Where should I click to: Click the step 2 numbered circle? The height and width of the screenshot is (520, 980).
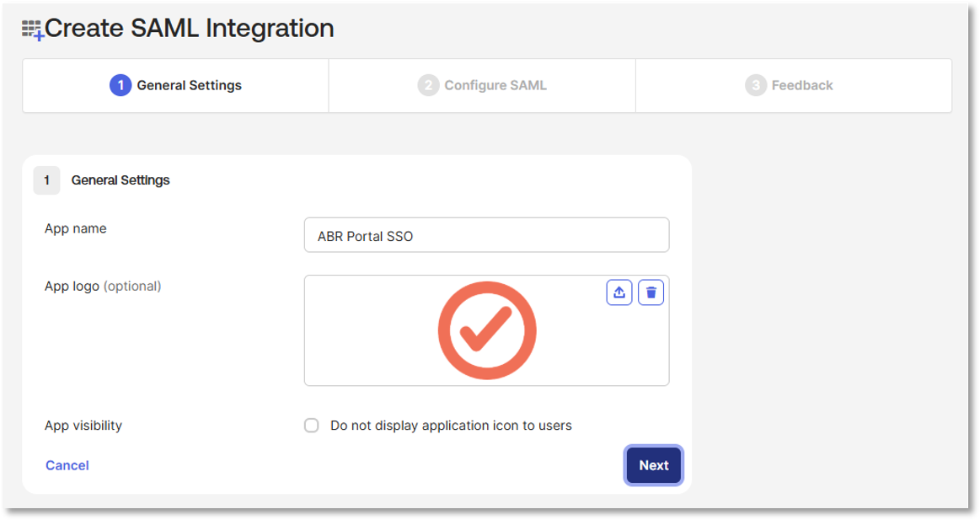tap(428, 85)
